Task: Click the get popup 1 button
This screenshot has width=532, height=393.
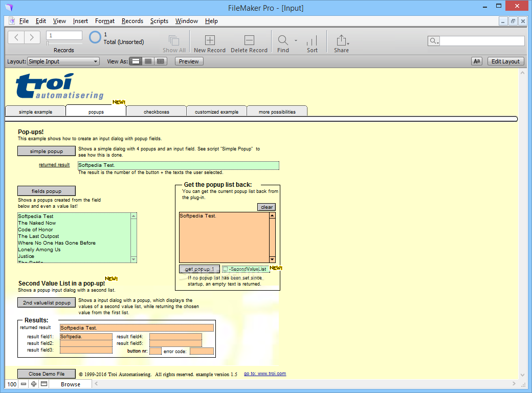Action: point(199,269)
